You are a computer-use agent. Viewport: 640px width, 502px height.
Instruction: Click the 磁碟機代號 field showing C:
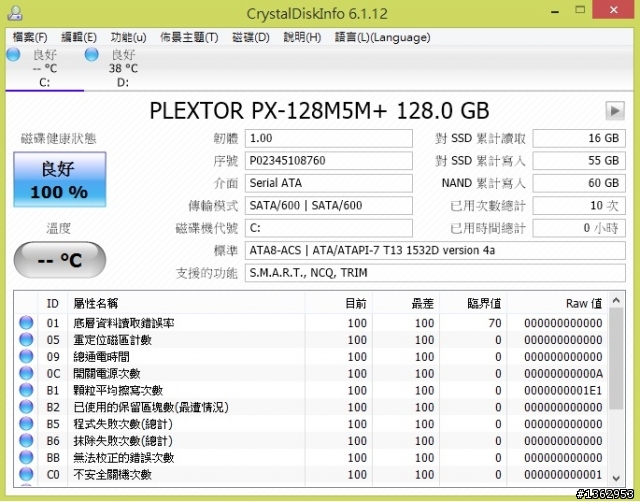click(x=329, y=228)
